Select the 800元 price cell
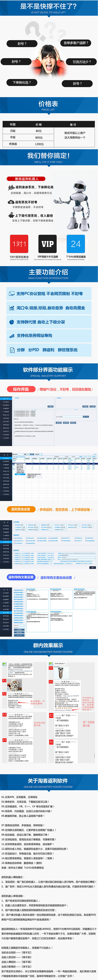Image resolution: width=98 pixels, height=980 pixels. (39, 138)
